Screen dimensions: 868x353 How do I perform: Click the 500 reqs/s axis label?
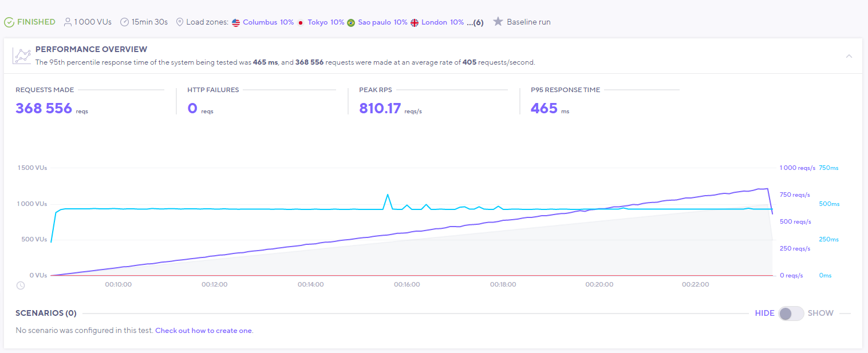(x=795, y=221)
